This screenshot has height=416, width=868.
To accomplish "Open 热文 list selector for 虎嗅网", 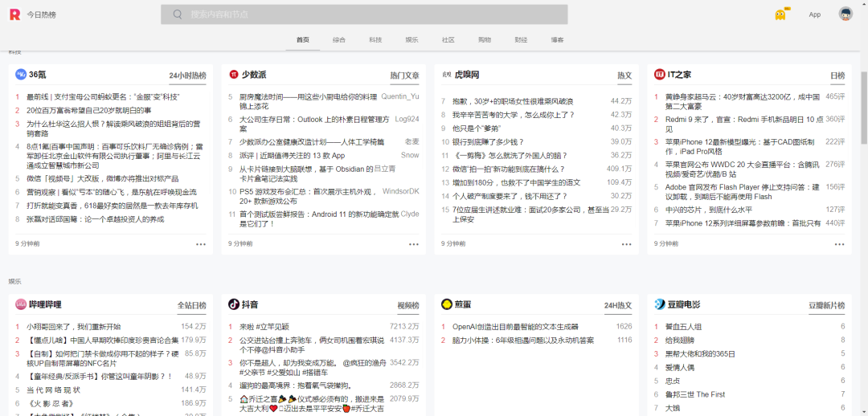I will [x=624, y=75].
